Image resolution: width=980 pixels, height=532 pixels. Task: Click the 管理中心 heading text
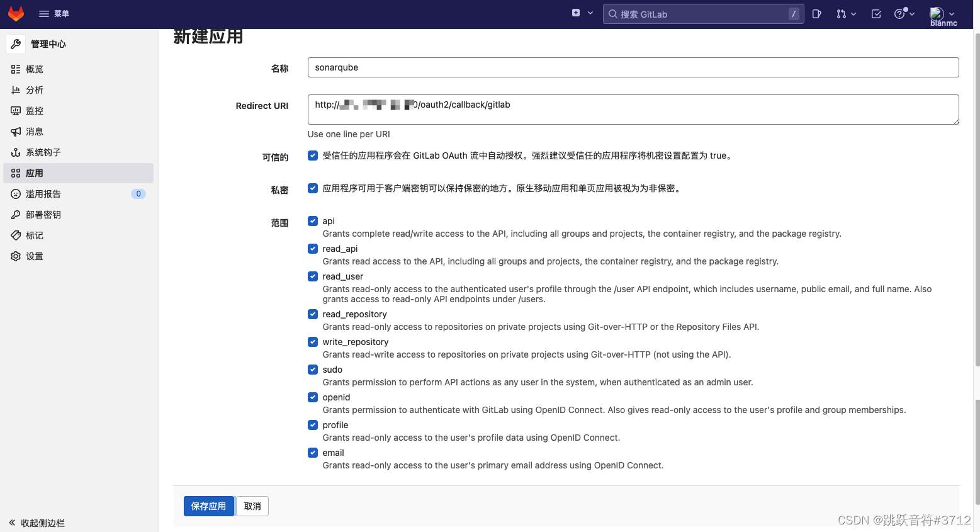pos(48,44)
